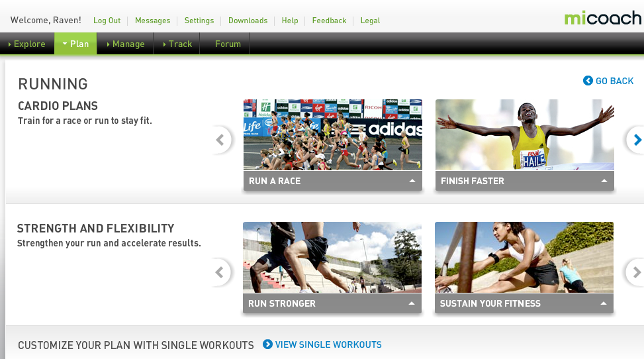Show previous cardio plans with left arrow
The height and width of the screenshot is (359, 644).
220,140
